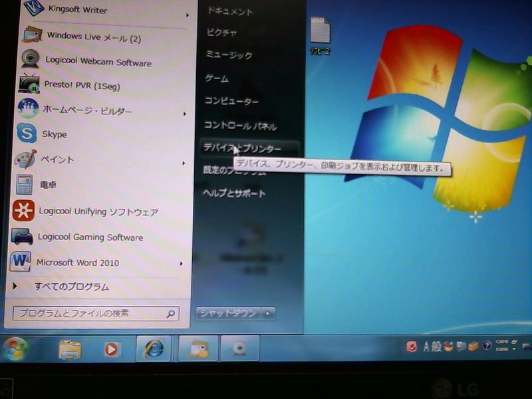The width and height of the screenshot is (532, 399).
Task: Open ドキュメント from Start menu
Action: pos(229,11)
